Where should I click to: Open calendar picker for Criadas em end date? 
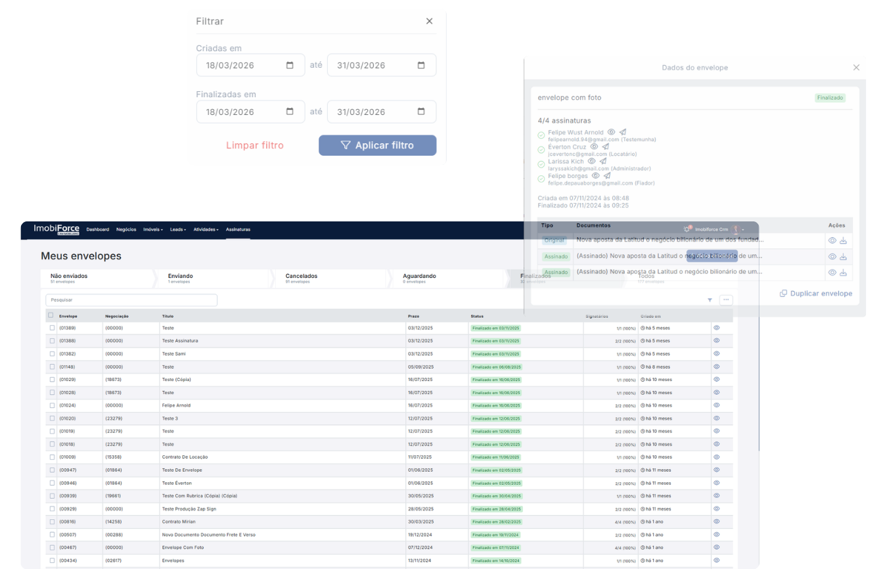[421, 66]
